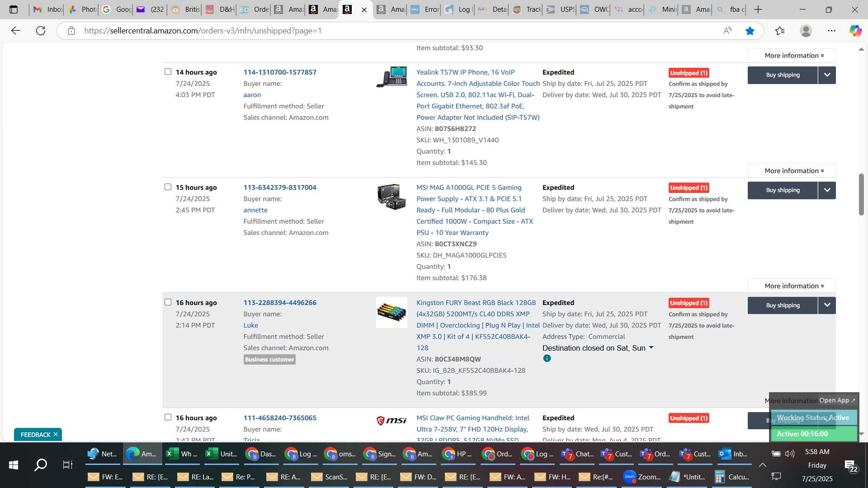The height and width of the screenshot is (488, 868).
Task: Open Buy shipping options dropdown for Yealink order
Action: (827, 75)
